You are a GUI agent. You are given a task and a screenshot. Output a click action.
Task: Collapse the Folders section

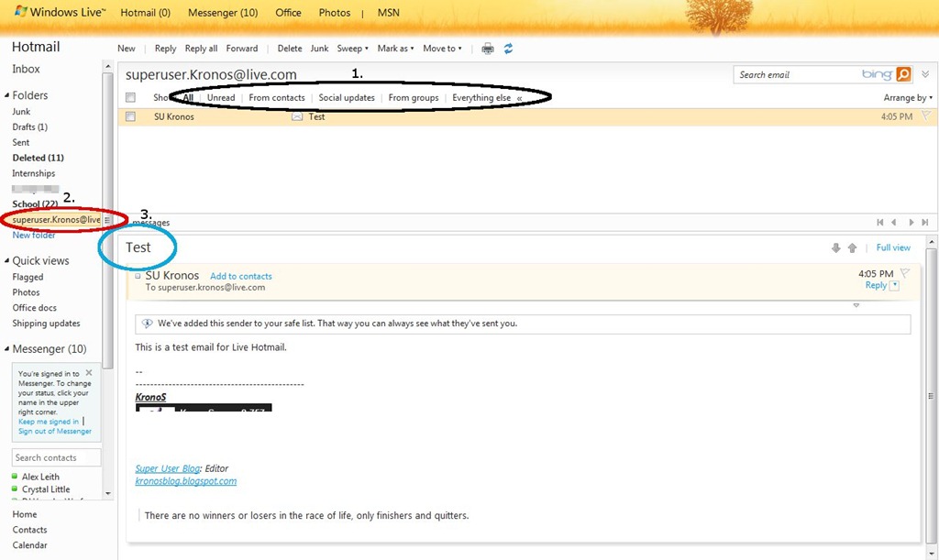click(7, 95)
